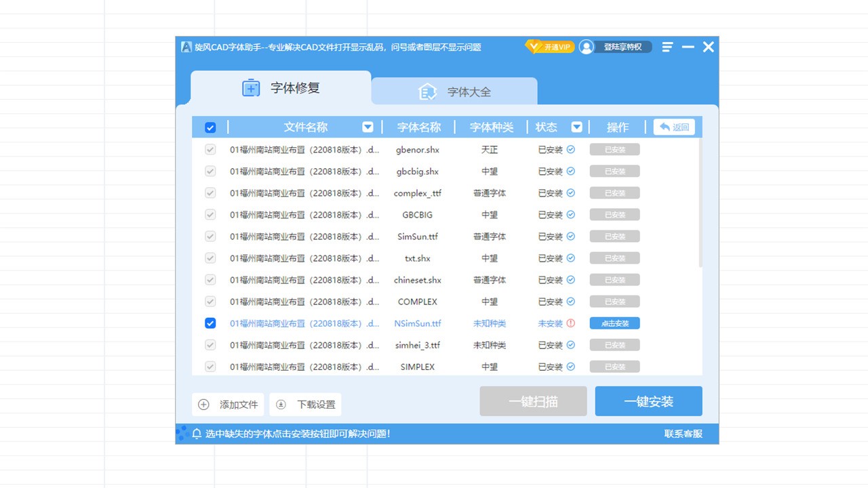The height and width of the screenshot is (488, 868).
Task: Toggle checkbox for SimSun.ttf row
Action: click(x=210, y=237)
